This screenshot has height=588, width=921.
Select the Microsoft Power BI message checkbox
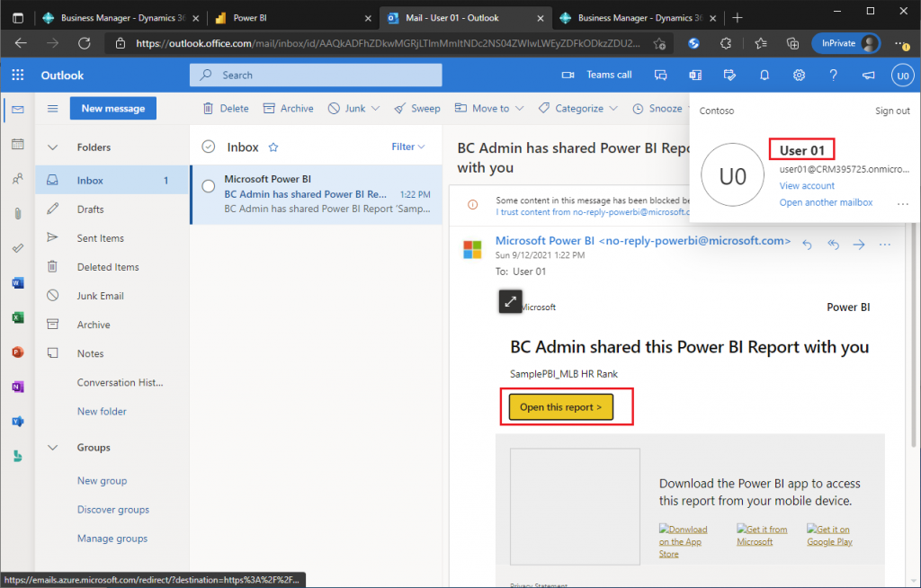[209, 186]
